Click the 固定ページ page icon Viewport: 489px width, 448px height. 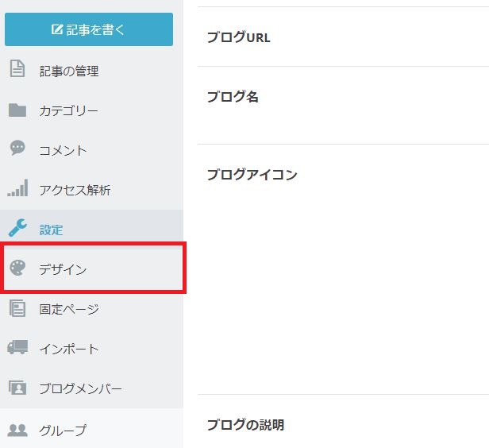(17, 308)
